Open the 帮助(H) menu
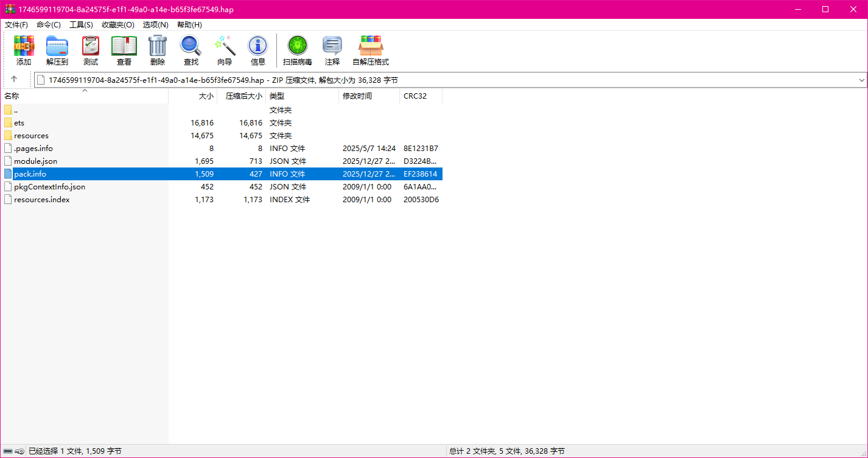The height and width of the screenshot is (458, 868). pos(189,24)
